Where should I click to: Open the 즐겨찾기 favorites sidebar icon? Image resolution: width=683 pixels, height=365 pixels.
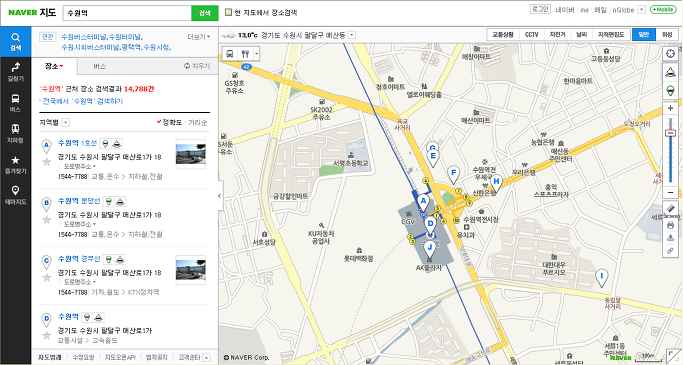coord(15,165)
